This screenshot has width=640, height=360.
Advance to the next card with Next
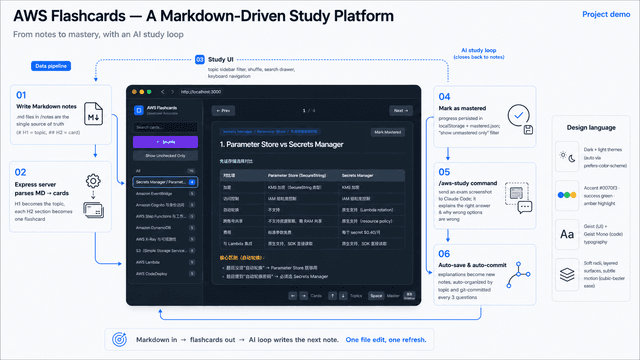click(x=401, y=111)
